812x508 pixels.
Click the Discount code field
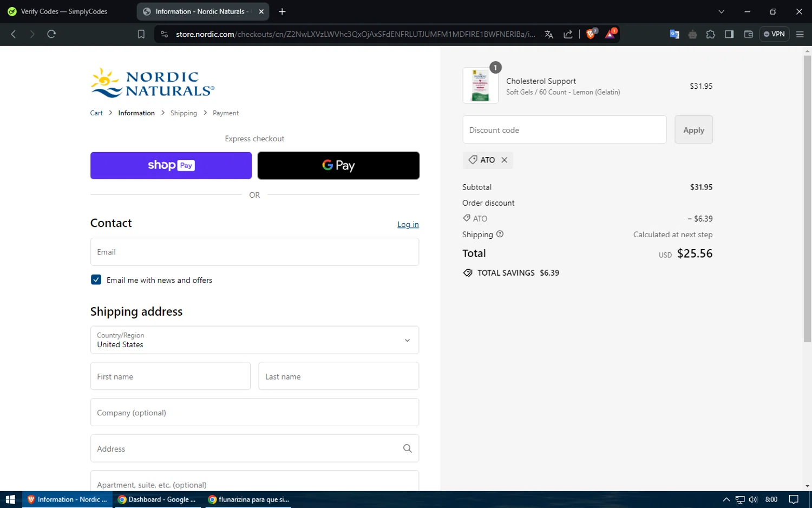pyautogui.click(x=565, y=130)
